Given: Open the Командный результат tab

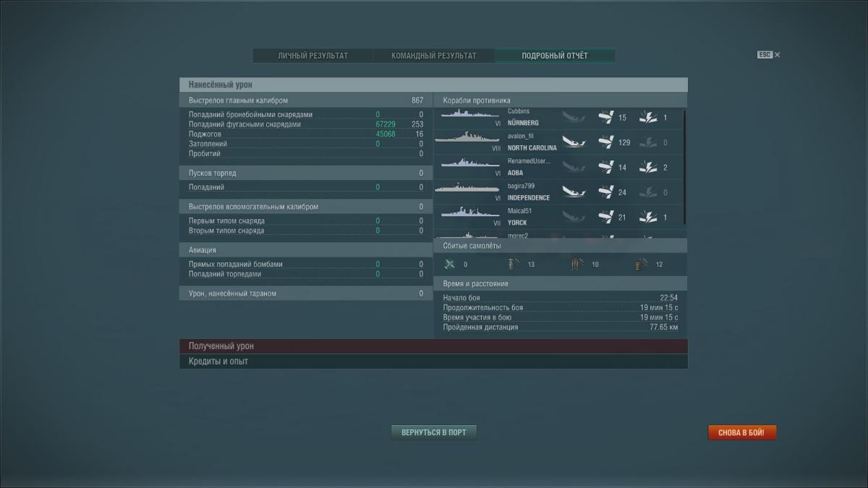Looking at the screenshot, I should click(433, 56).
